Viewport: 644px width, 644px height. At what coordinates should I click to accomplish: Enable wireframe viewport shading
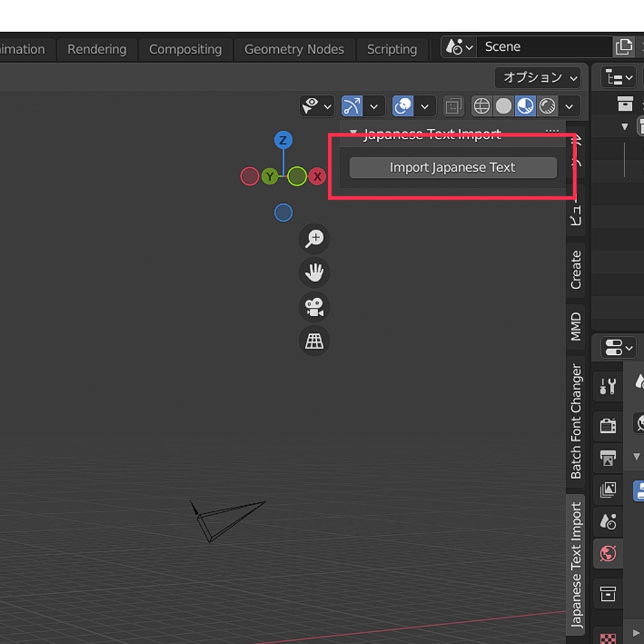coord(482,106)
